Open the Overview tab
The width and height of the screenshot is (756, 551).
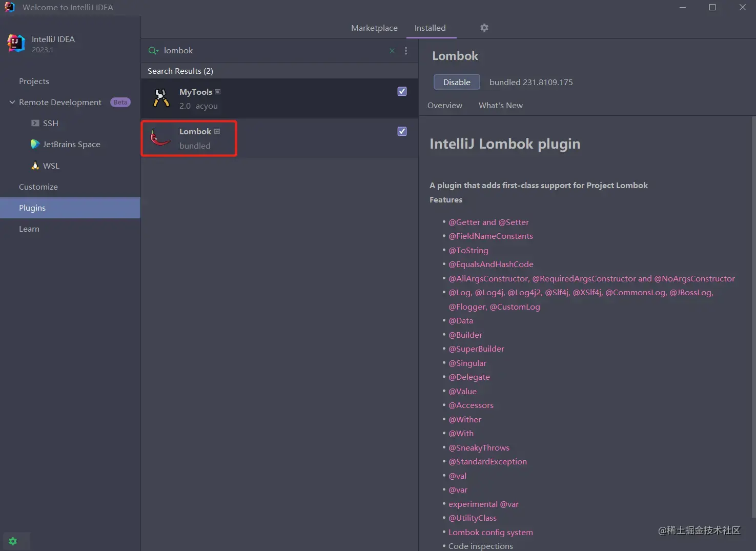pyautogui.click(x=445, y=105)
